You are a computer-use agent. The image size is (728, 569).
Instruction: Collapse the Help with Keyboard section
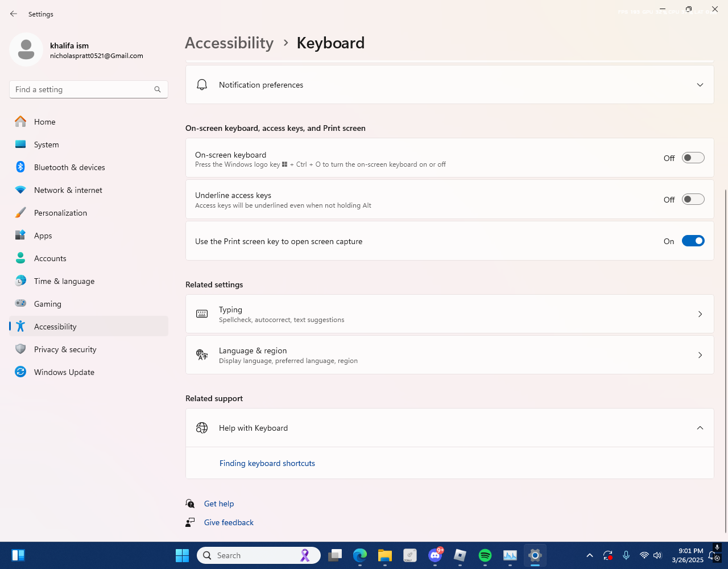coord(700,428)
